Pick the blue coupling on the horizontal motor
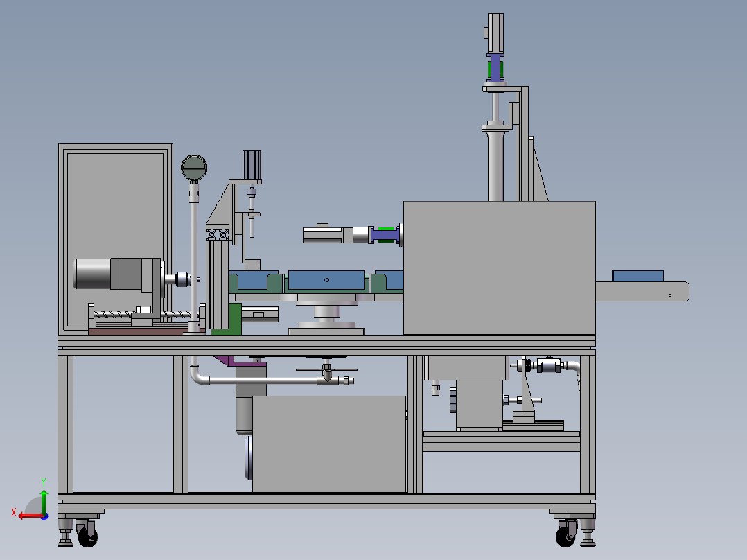The width and height of the screenshot is (747, 560). coord(384,235)
